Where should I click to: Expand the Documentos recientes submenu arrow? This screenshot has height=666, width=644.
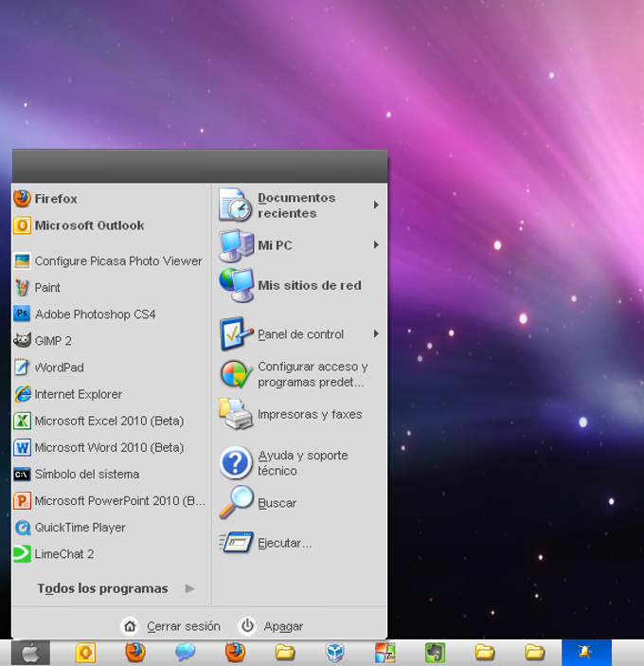[376, 205]
